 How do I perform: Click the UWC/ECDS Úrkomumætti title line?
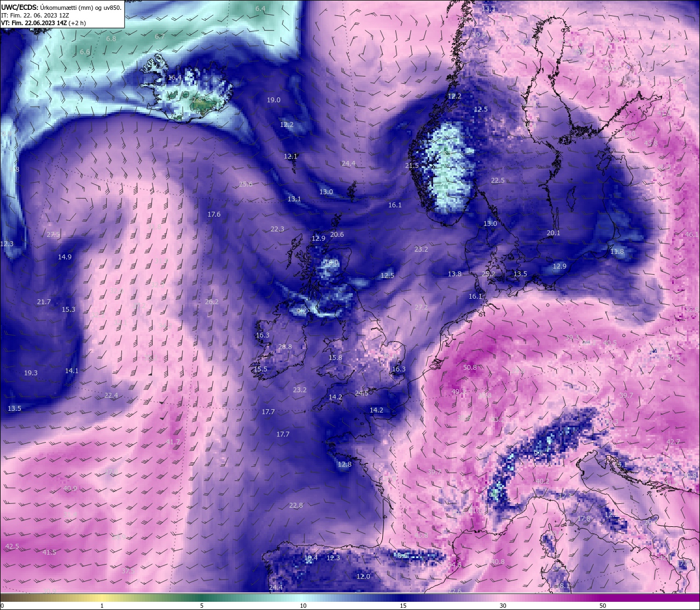61,8
